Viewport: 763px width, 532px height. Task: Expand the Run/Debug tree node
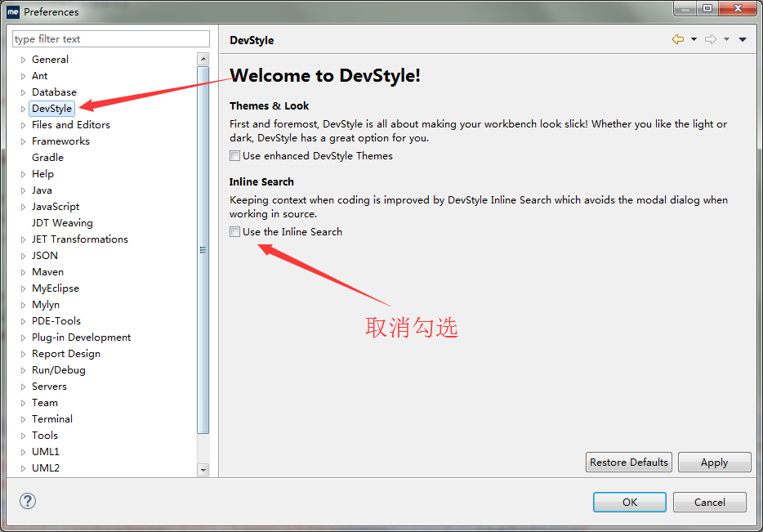23,370
